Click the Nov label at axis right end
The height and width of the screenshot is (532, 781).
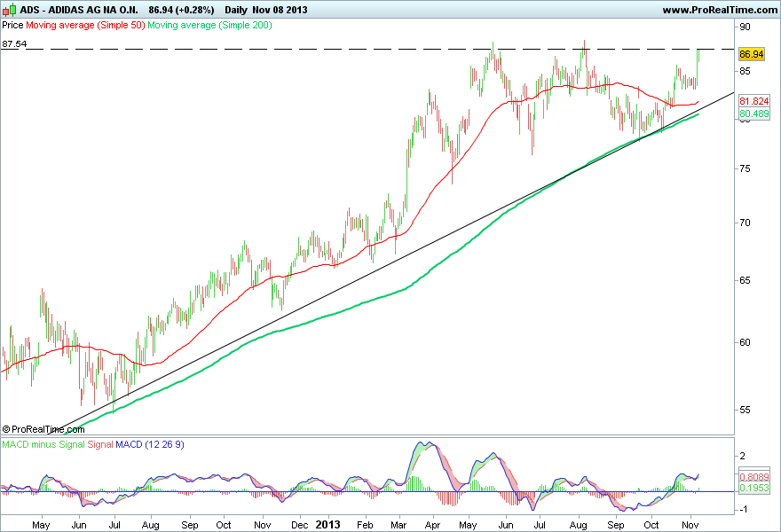[690, 525]
